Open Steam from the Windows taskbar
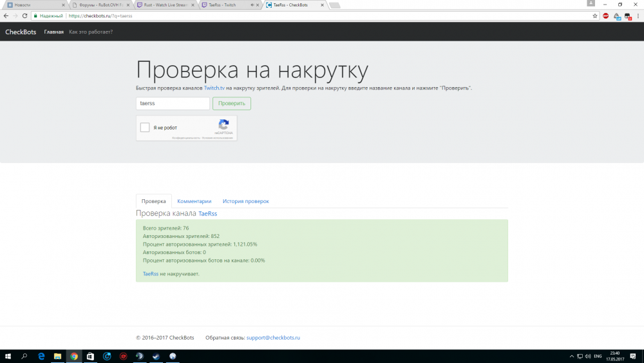This screenshot has width=644, height=363. [156, 356]
